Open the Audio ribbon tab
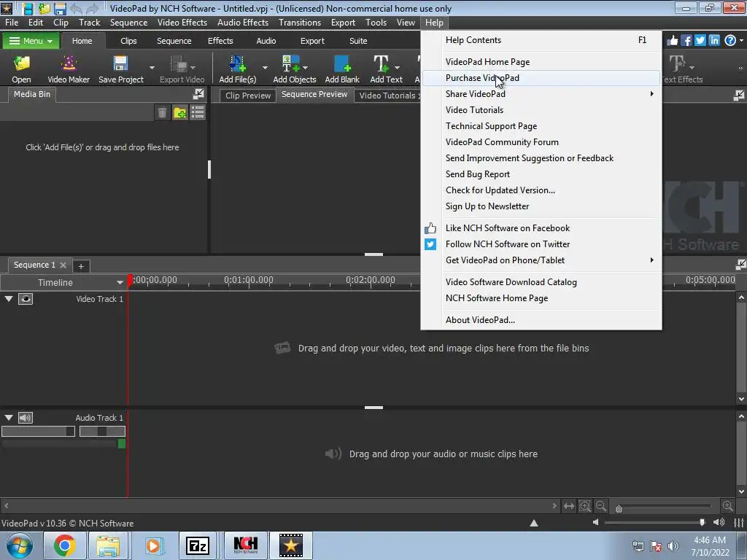Viewport: 747px width, 560px height. 266,41
